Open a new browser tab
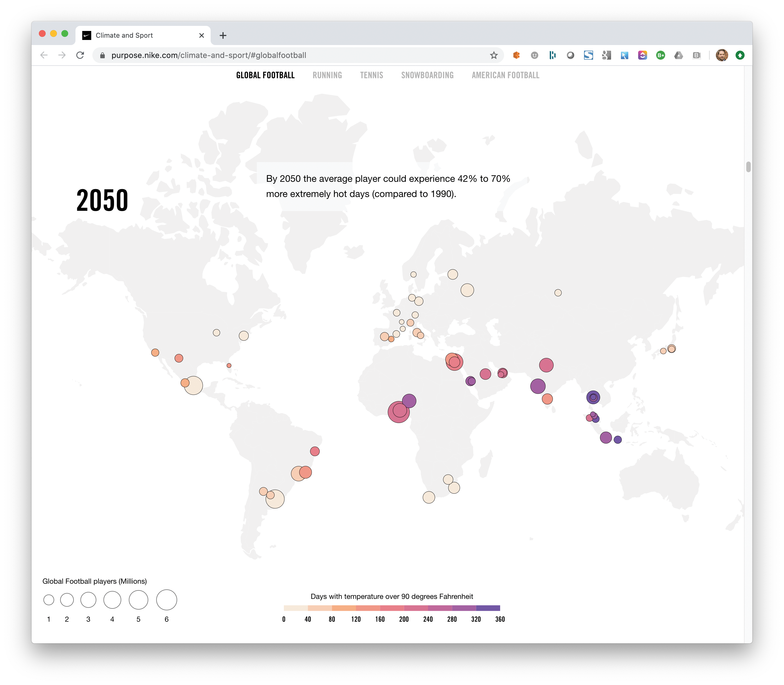The image size is (784, 685). point(223,35)
